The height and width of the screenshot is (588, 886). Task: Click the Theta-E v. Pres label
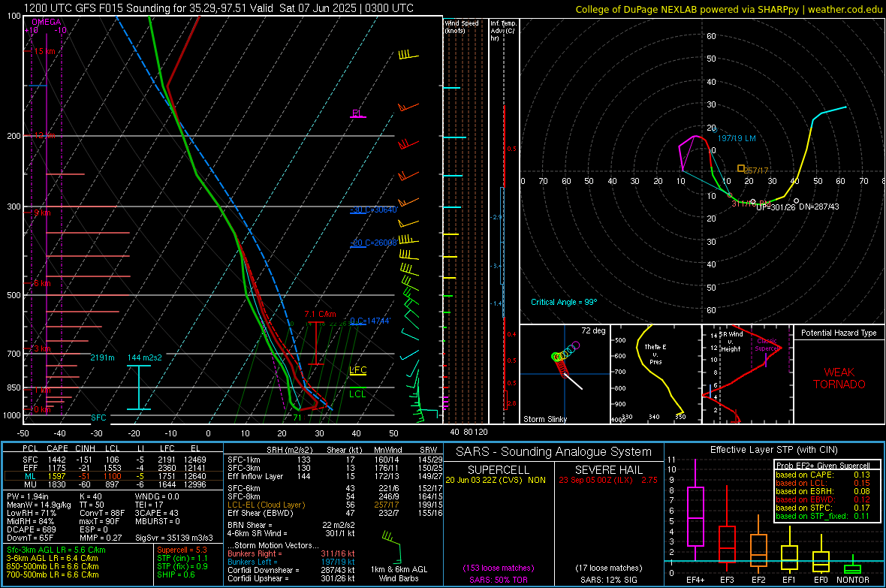click(655, 354)
